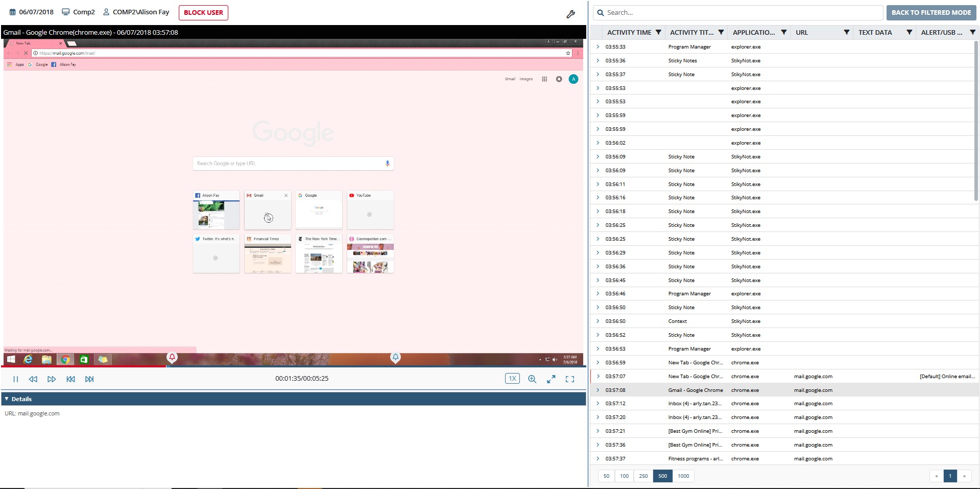980x489 pixels.
Task: Click bookmark star in recorded Chrome
Action: [568, 53]
